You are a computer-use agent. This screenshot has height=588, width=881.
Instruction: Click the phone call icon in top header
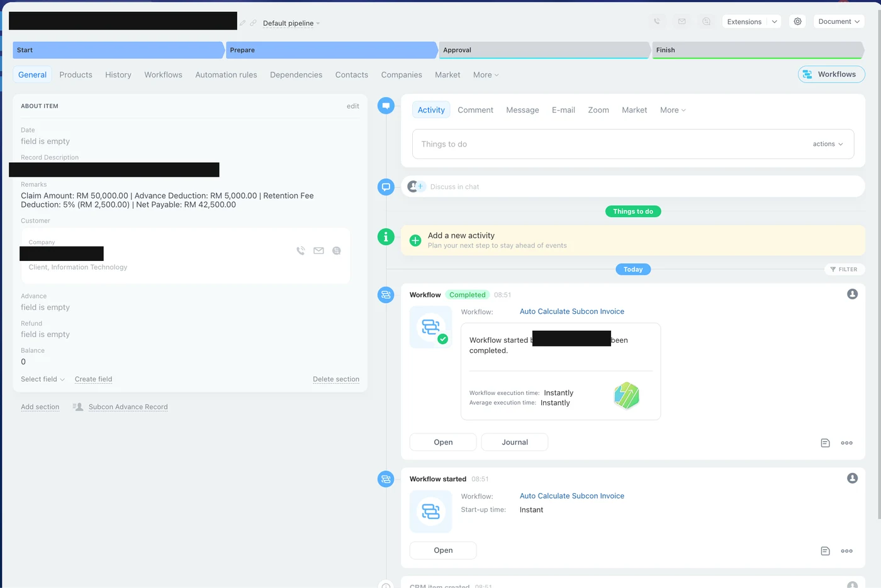tap(657, 21)
